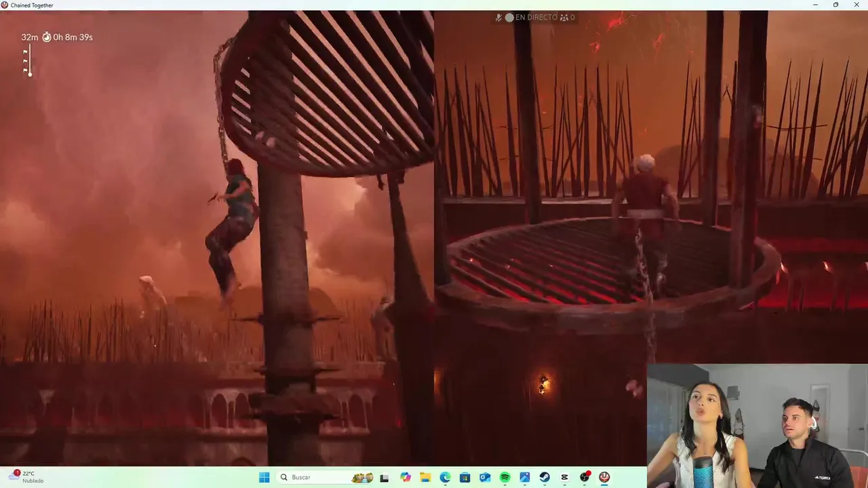Click the vertical height progress bar with flags
The height and width of the screenshot is (488, 868).
[28, 60]
